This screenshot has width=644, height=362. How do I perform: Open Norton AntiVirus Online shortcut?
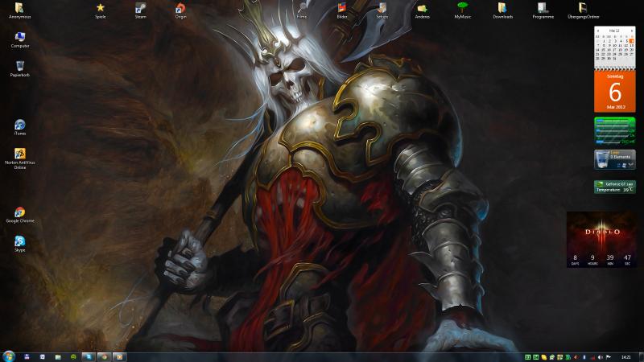(x=20, y=154)
